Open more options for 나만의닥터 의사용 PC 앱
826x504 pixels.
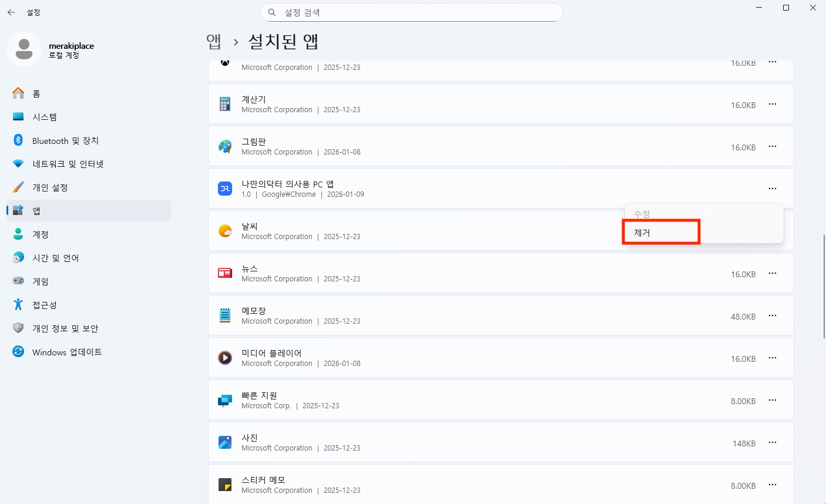point(773,189)
